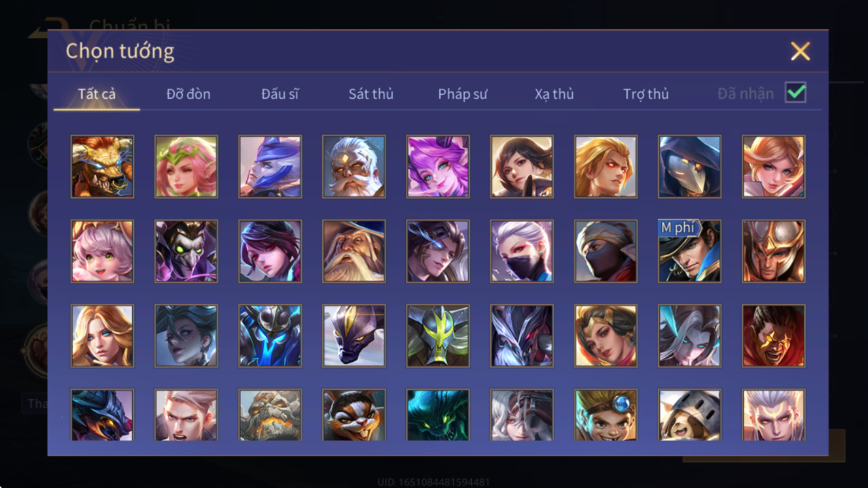Select the golden-helmeted warrior hero portrait
868x488 pixels.
pos(773,251)
